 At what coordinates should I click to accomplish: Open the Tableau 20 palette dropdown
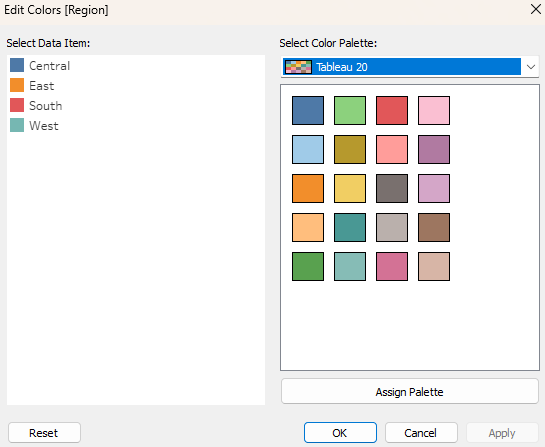click(410, 66)
